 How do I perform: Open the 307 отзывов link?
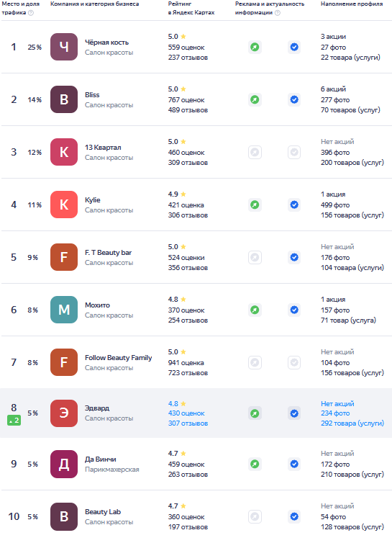tap(188, 423)
